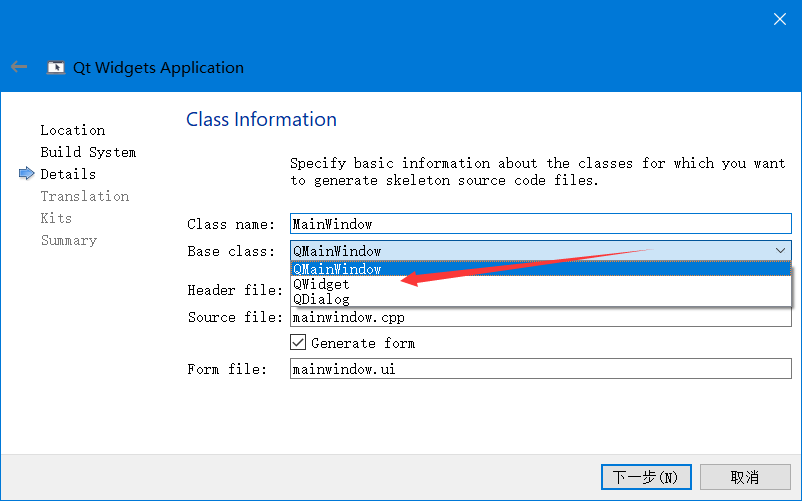Image resolution: width=802 pixels, height=501 pixels.
Task: Click the Generate form label text
Action: pyautogui.click(x=363, y=343)
